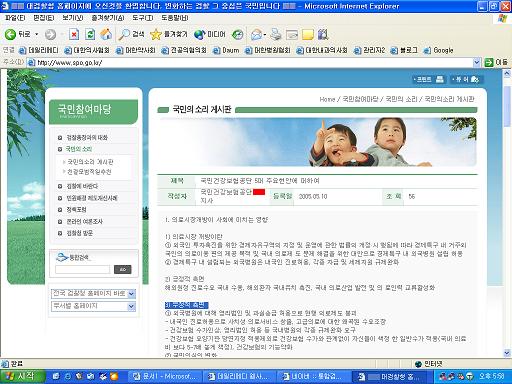Click the Refresh page icon

pos(90,34)
